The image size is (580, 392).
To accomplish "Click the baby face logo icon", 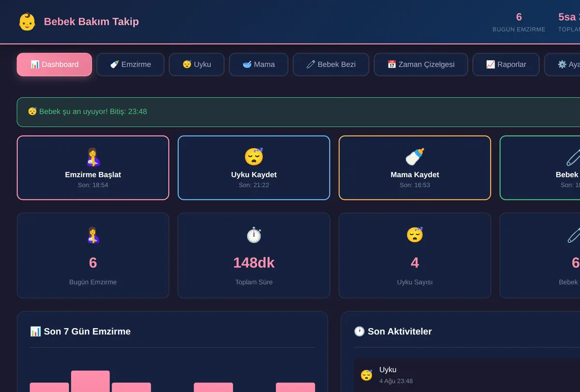I will [27, 22].
